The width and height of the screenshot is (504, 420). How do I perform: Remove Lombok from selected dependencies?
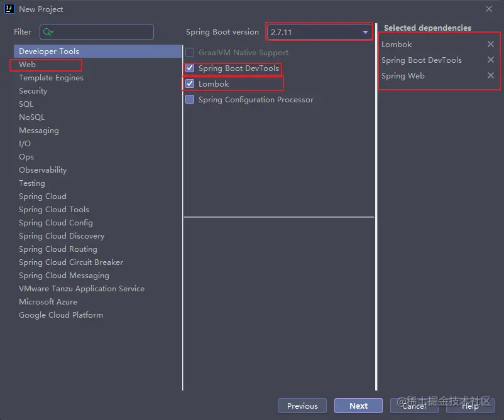click(491, 44)
